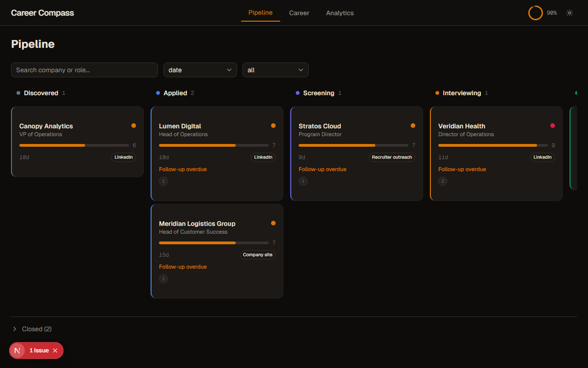Click the red status dot on Veridian Health

coord(553,126)
